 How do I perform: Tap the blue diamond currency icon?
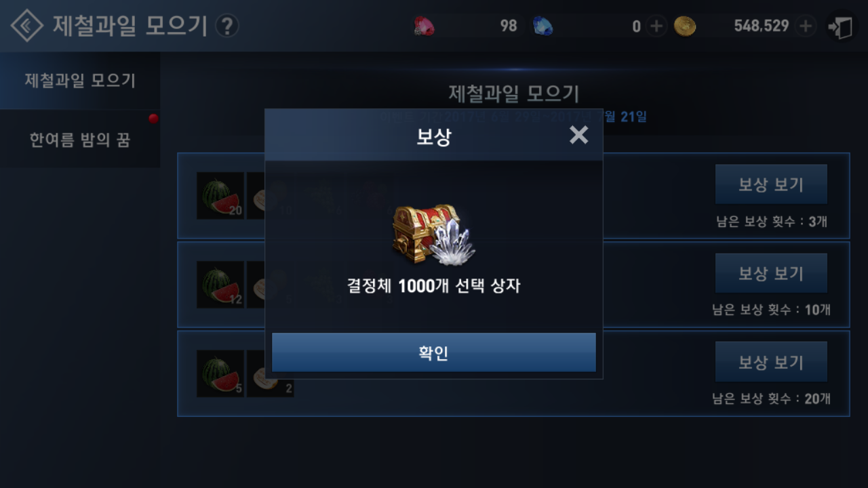(542, 26)
